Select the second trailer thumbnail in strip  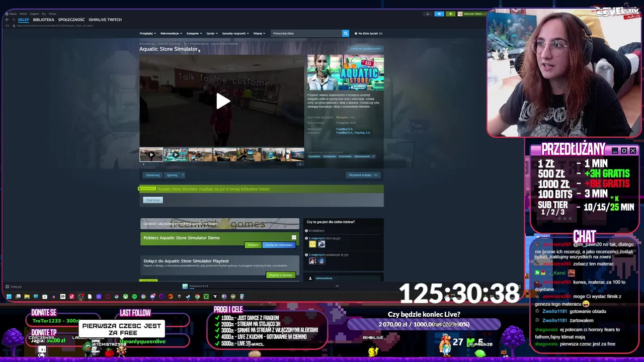coord(176,154)
